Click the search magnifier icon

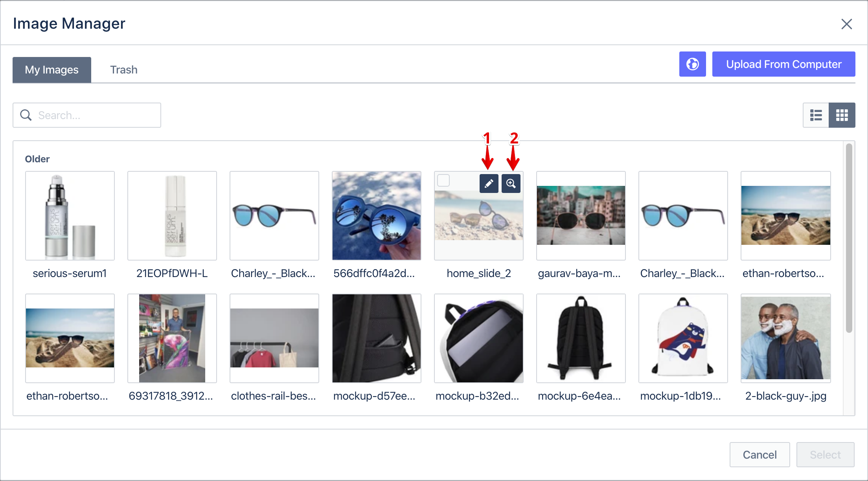coord(26,115)
